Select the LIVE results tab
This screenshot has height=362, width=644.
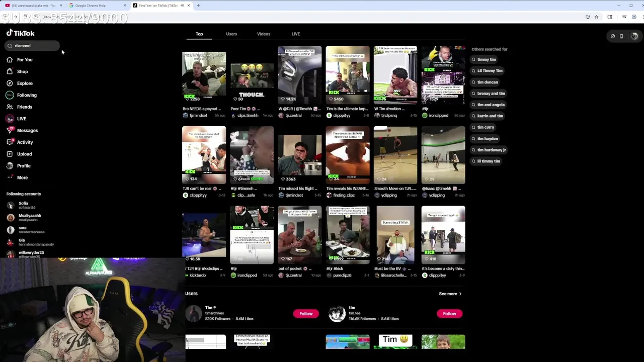(296, 34)
